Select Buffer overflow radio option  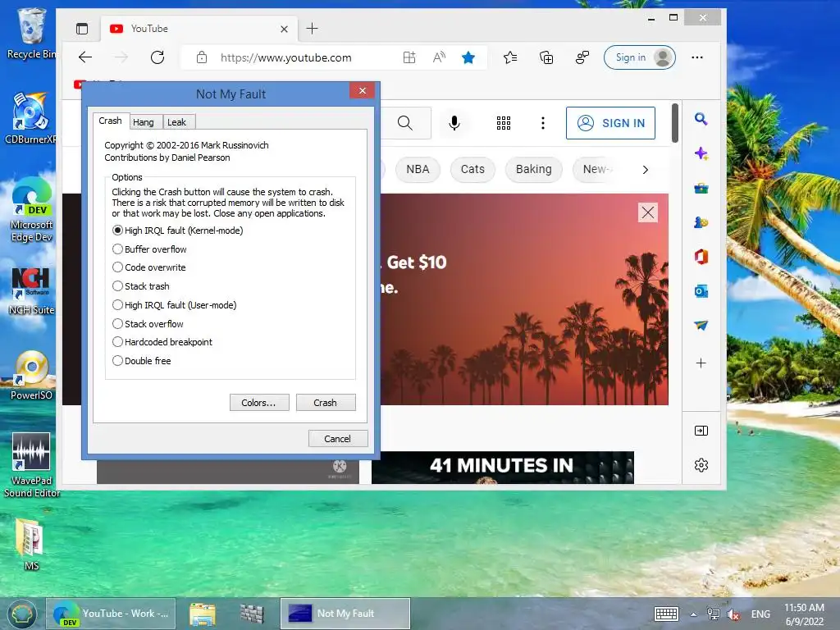[x=149, y=249]
